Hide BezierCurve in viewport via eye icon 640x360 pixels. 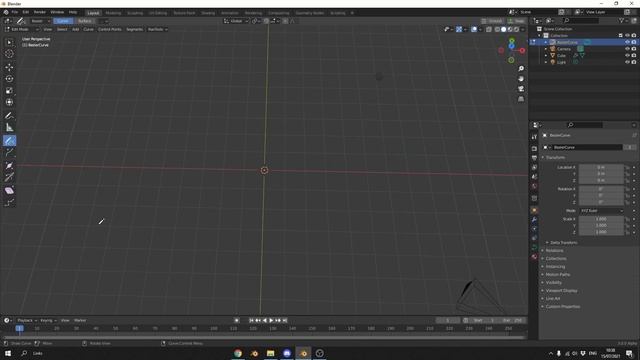coord(627,42)
